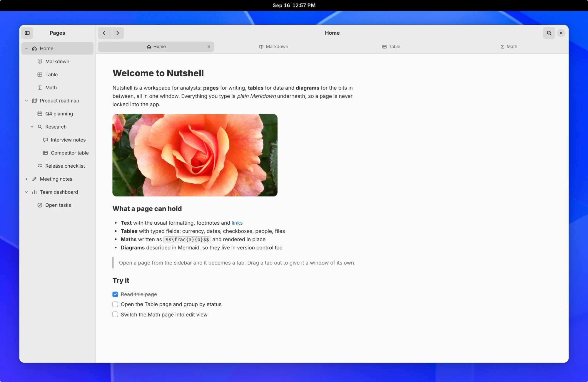Collapse the Home tree node chevron
The width and height of the screenshot is (588, 382).
tap(26, 48)
